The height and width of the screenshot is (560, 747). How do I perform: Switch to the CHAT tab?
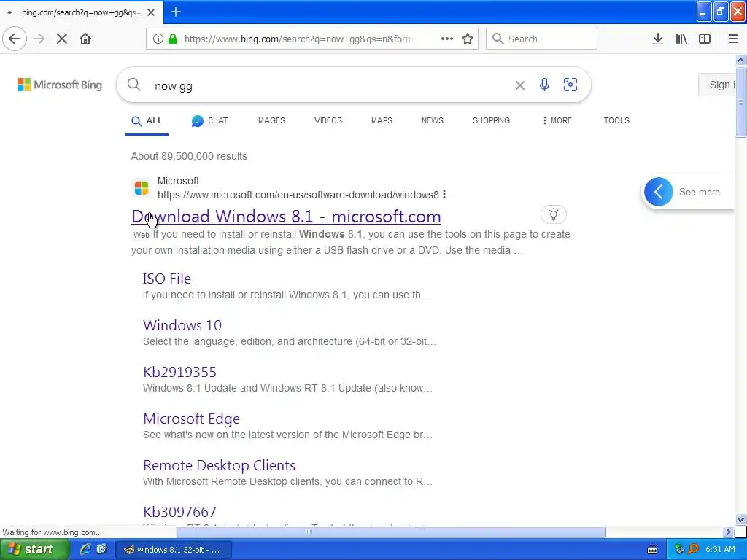click(209, 120)
